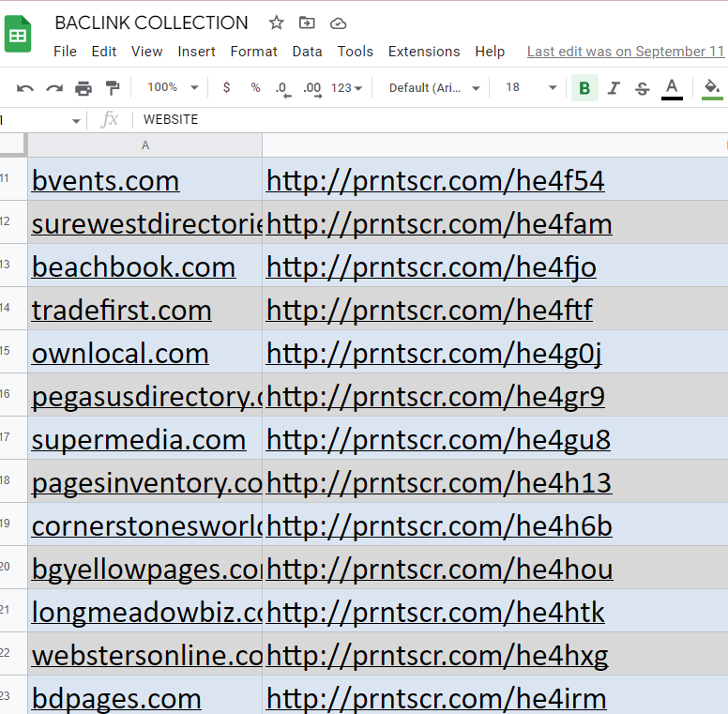The width and height of the screenshot is (728, 714).
Task: Open the text color picker
Action: 672,88
